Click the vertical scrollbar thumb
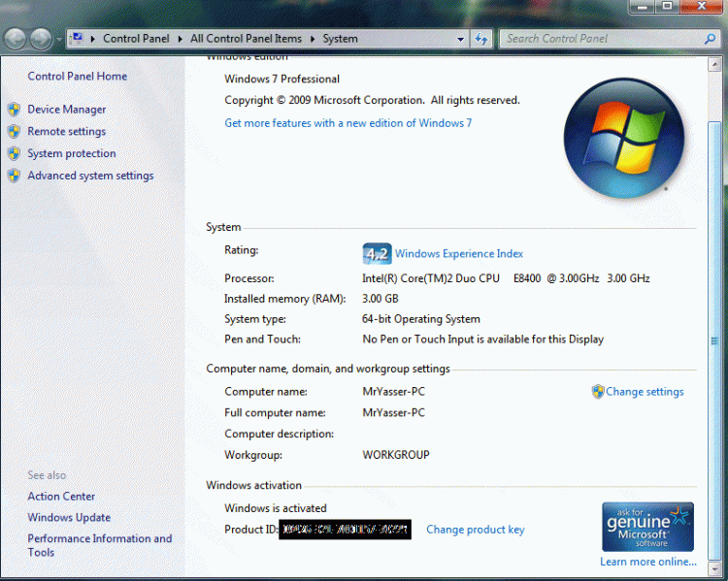This screenshot has width=728, height=581. tap(714, 340)
